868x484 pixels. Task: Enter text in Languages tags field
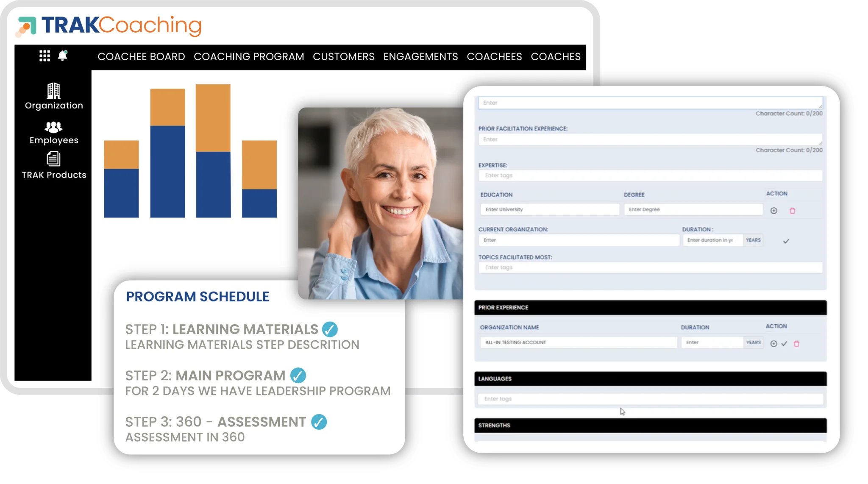pos(651,398)
